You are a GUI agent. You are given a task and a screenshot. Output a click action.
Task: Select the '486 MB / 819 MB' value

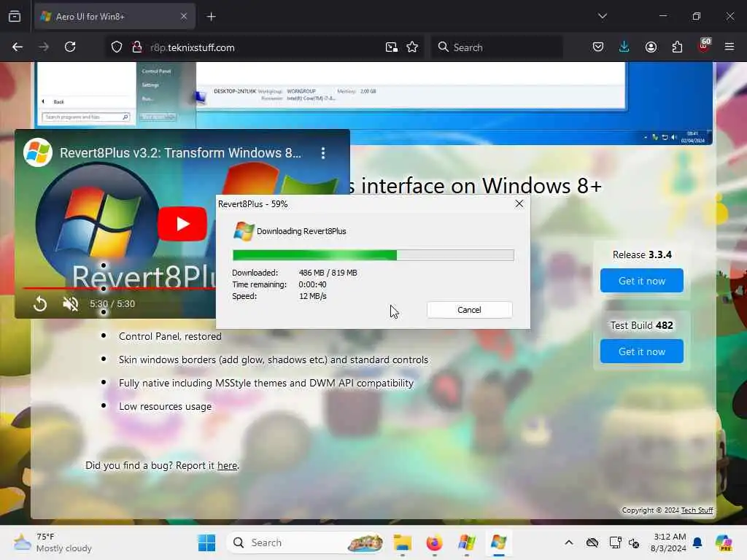[x=328, y=273]
